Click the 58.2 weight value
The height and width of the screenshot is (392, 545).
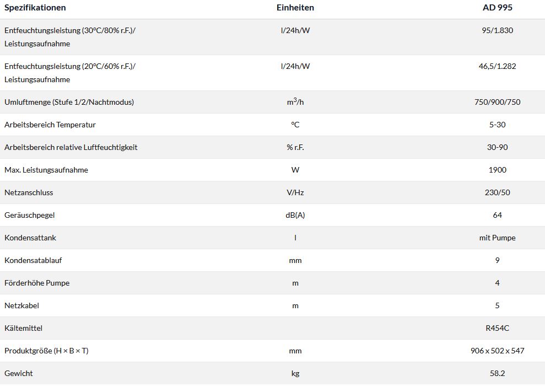click(497, 373)
